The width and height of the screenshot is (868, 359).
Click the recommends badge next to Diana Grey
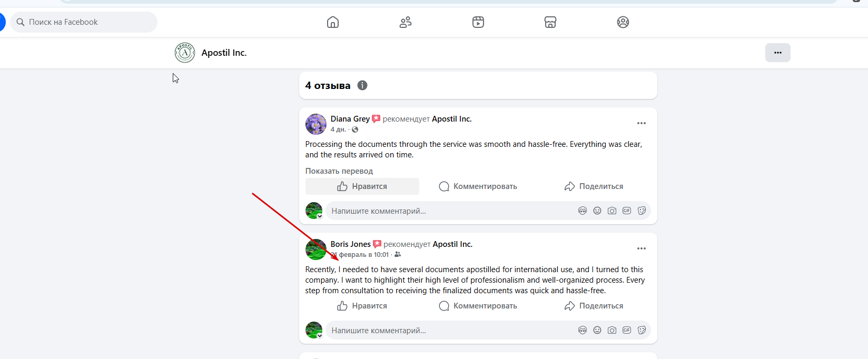pos(376,119)
